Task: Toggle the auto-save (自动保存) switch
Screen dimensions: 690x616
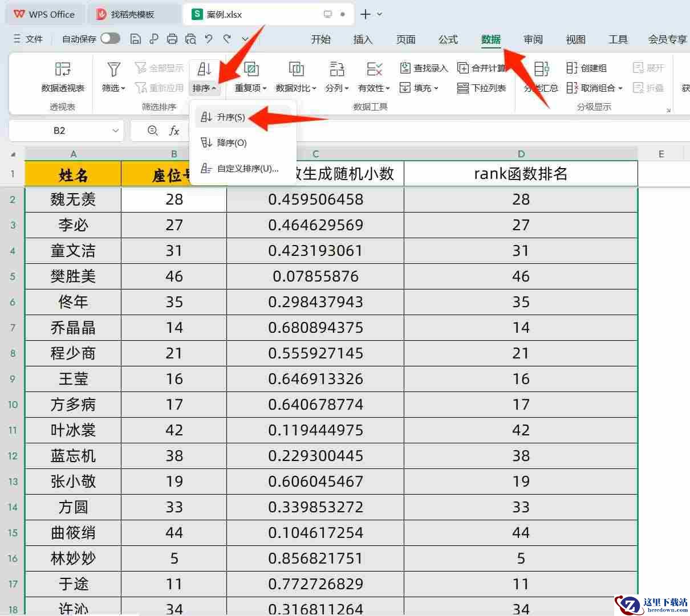Action: coord(110,38)
